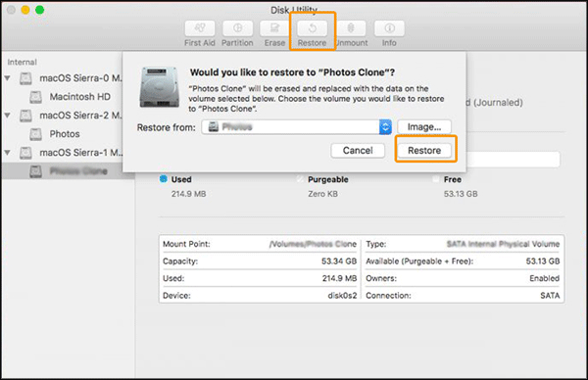Viewport: 588px width, 380px height.
Task: Open the Info toolbar button
Action: [x=389, y=28]
